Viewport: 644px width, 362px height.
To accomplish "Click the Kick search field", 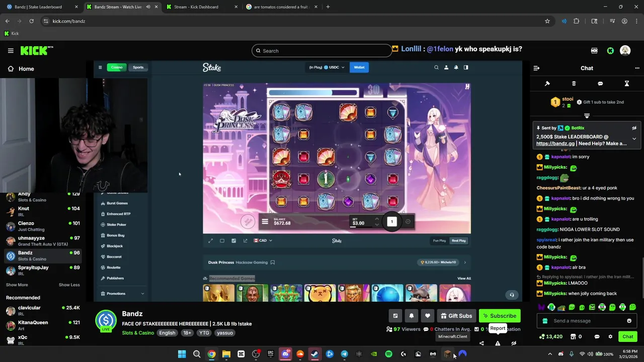I will click(x=322, y=51).
